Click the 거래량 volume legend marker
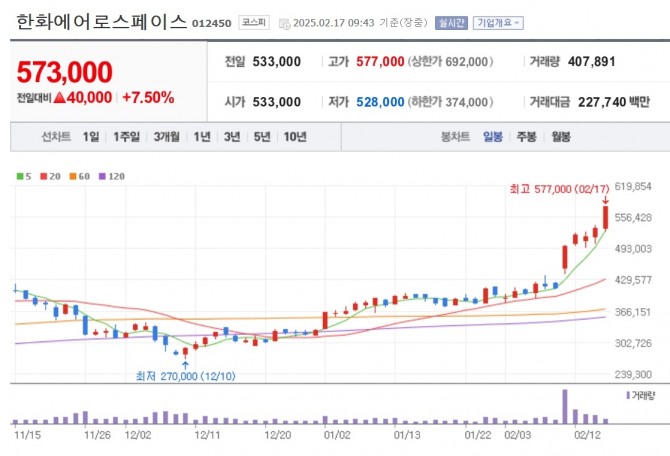Image resolution: width=670 pixels, height=456 pixels. coord(639,396)
